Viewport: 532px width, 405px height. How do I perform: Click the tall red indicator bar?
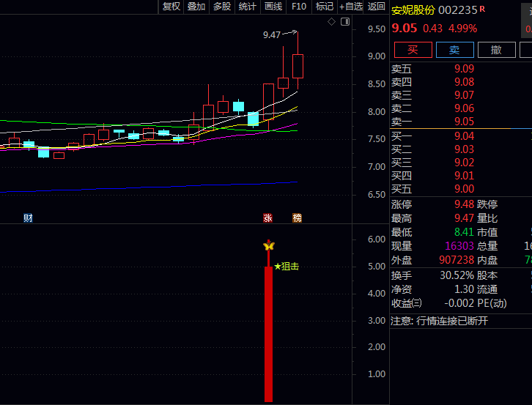point(268,334)
